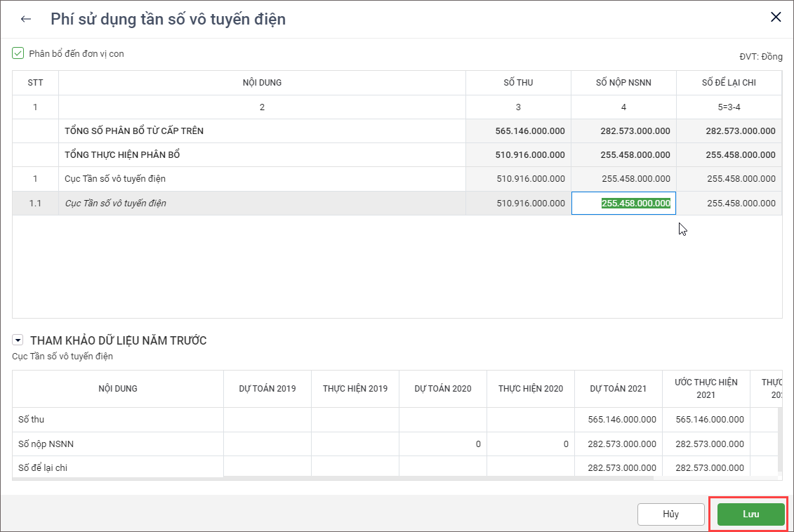Click Số thu cell in row 1.1
This screenshot has height=532, width=794.
click(518, 204)
